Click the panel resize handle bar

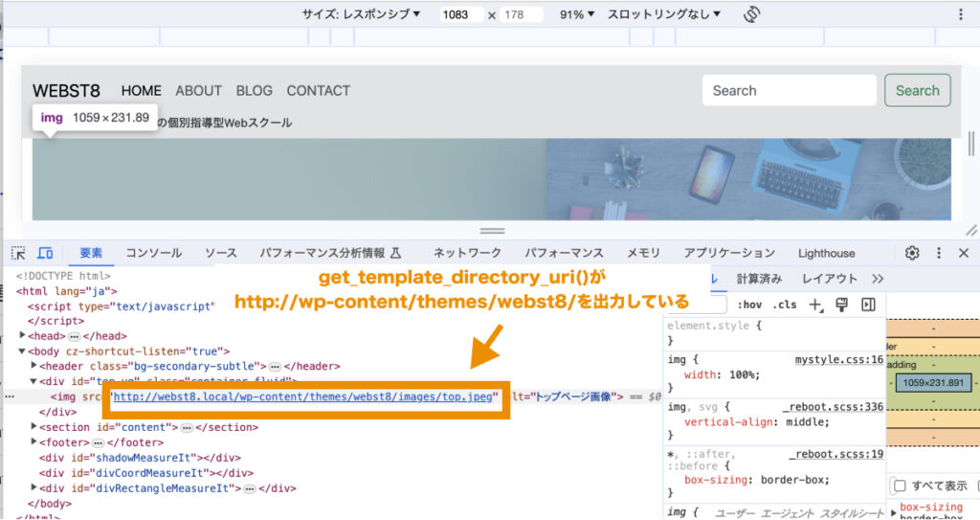(492, 231)
